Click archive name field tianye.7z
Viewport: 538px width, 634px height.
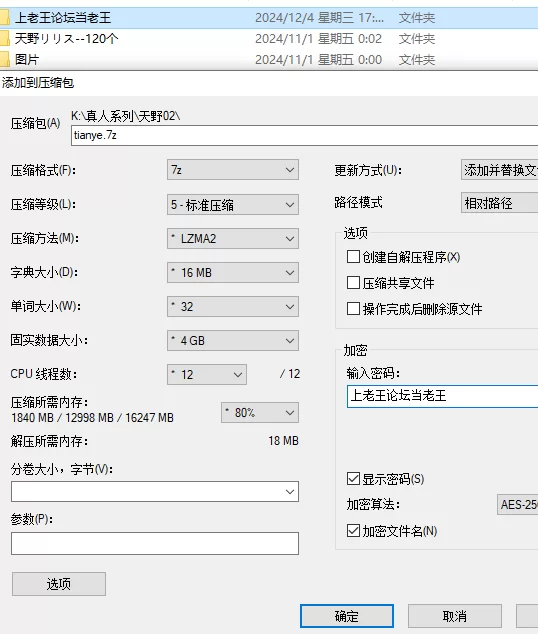tap(305, 135)
